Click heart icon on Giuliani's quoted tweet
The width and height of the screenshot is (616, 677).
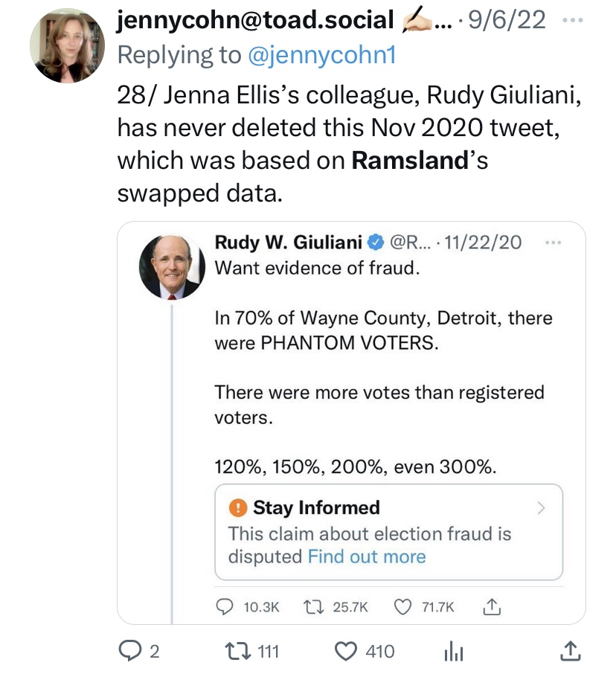pos(402,607)
